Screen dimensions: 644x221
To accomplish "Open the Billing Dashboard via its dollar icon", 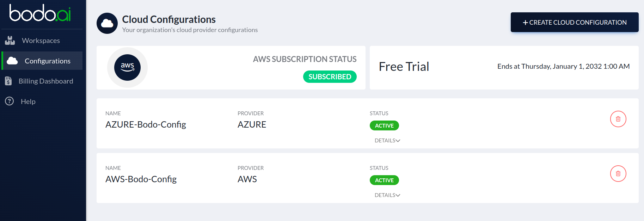I will [x=8, y=81].
